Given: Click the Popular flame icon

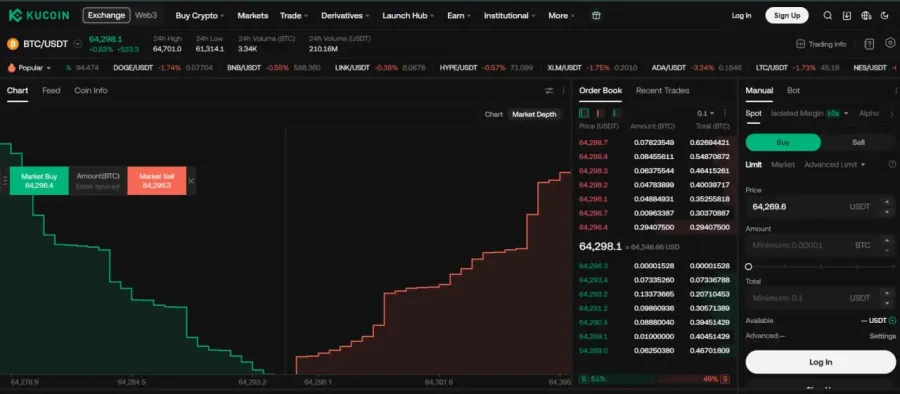Looking at the screenshot, I should click(x=11, y=68).
